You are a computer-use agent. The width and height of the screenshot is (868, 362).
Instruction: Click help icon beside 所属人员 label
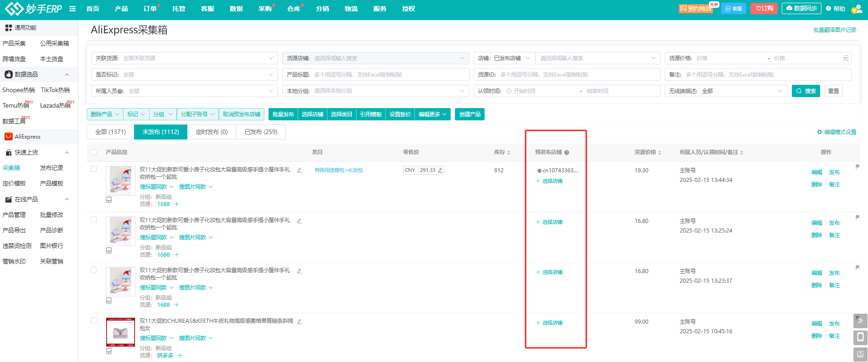(120, 91)
